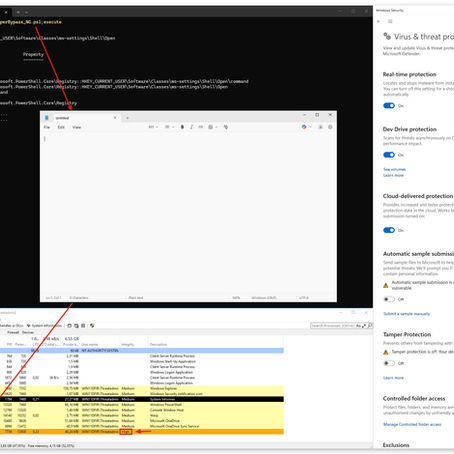The height and width of the screenshot is (454, 454).
Task: Select the Windows Start-Up Application row
Action: point(142,361)
